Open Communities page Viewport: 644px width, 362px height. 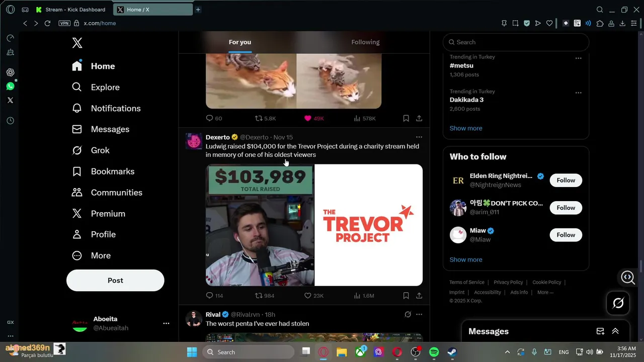[x=107, y=193]
